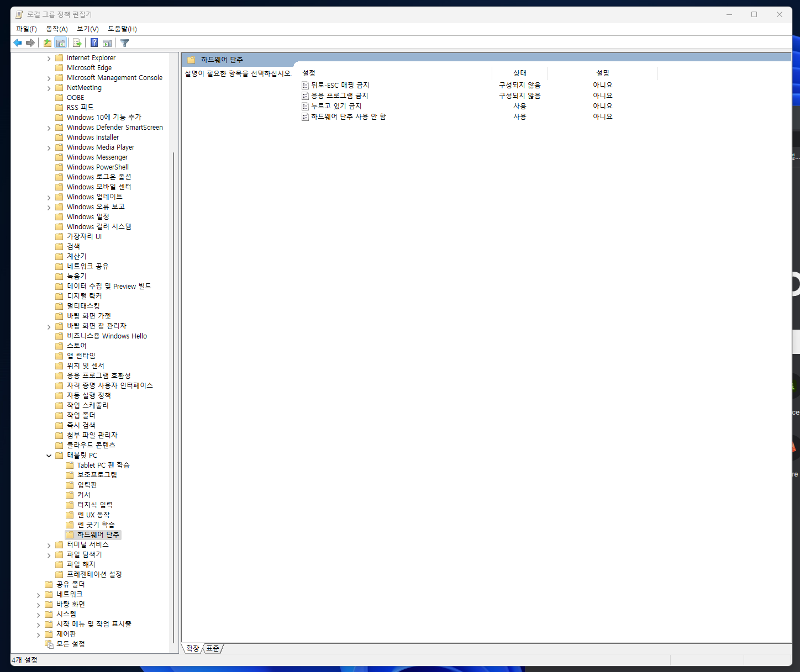Expand the 바탕 화면 창 관리자 node
The height and width of the screenshot is (672, 800).
[49, 326]
